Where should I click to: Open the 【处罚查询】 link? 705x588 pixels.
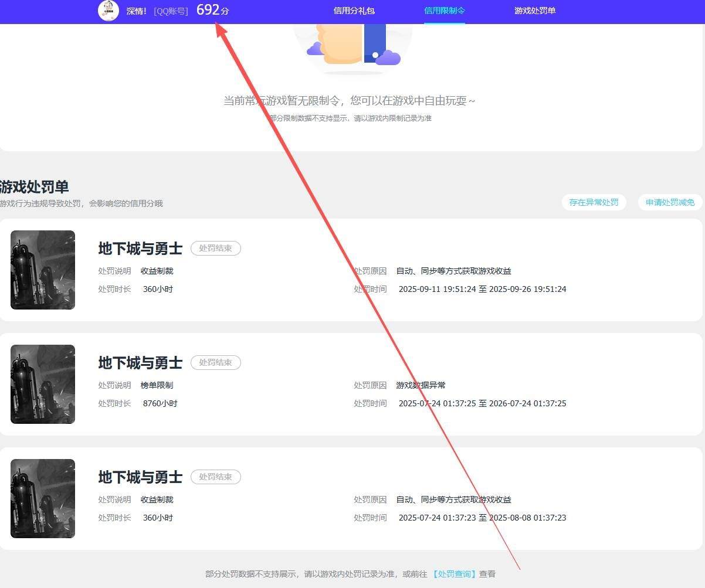pos(454,574)
